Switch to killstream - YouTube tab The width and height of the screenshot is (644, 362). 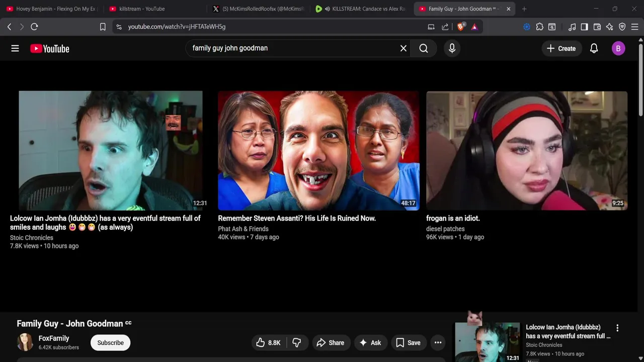(155, 9)
